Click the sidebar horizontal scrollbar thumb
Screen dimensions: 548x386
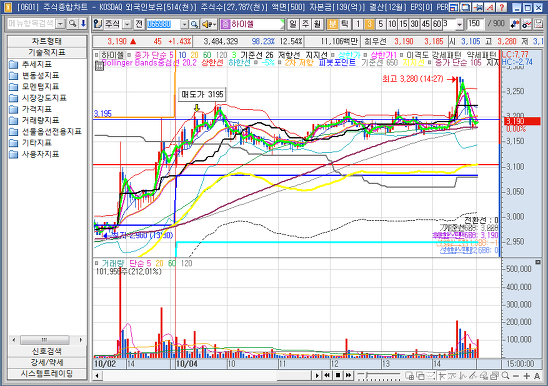45,340
